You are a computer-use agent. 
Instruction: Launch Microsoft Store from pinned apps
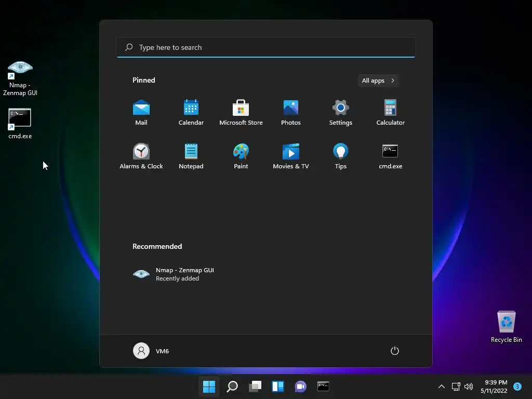coord(241,112)
